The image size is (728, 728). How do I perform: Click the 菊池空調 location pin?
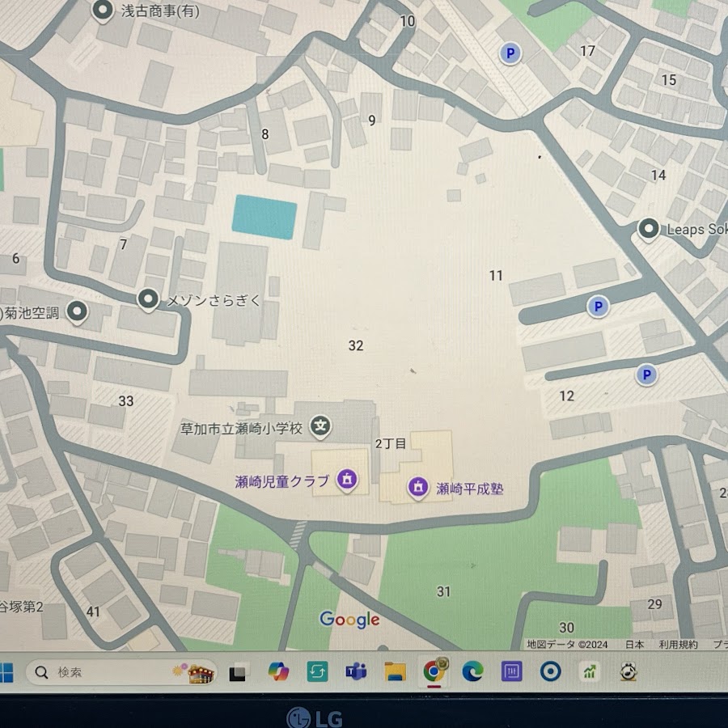[x=77, y=312]
